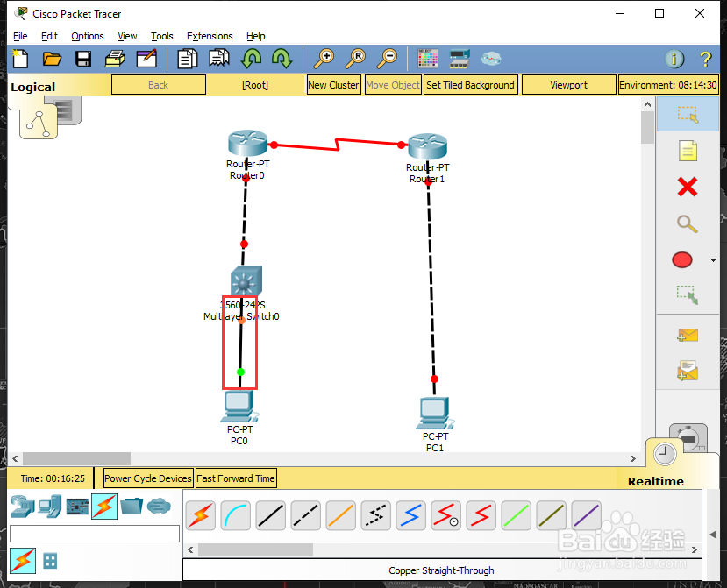
Task: Choose the red X Delete tool
Action: pos(688,188)
